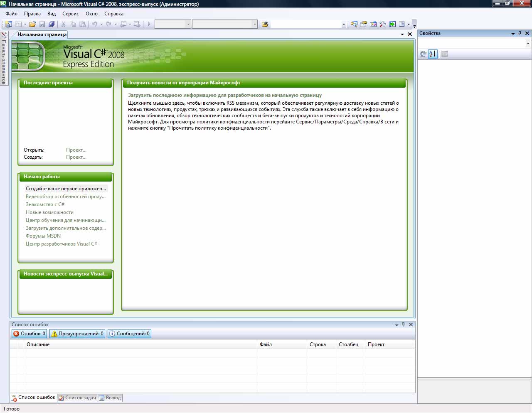The height and width of the screenshot is (413, 532).
Task: Click the Start Debugging play icon
Action: pos(149,24)
